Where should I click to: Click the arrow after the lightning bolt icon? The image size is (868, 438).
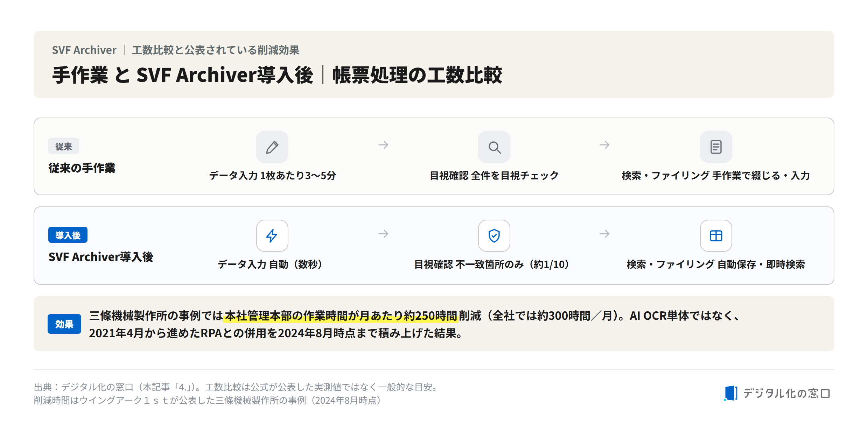coord(383,234)
